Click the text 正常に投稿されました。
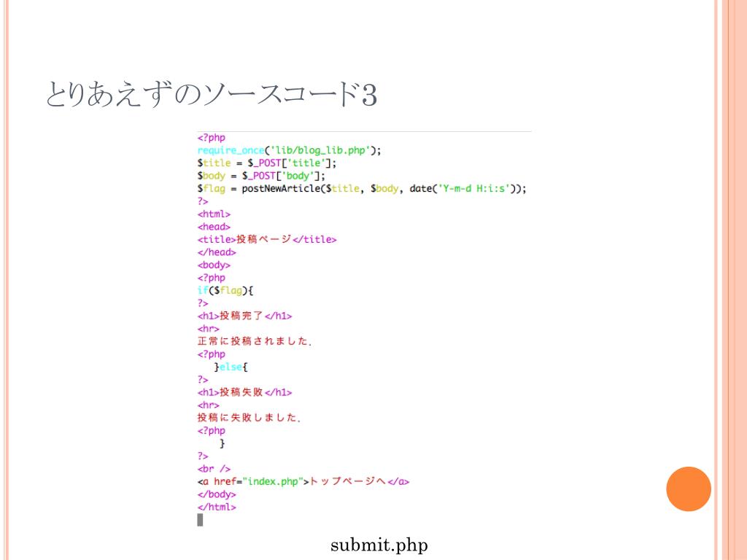This screenshot has width=747, height=560. tap(255, 341)
